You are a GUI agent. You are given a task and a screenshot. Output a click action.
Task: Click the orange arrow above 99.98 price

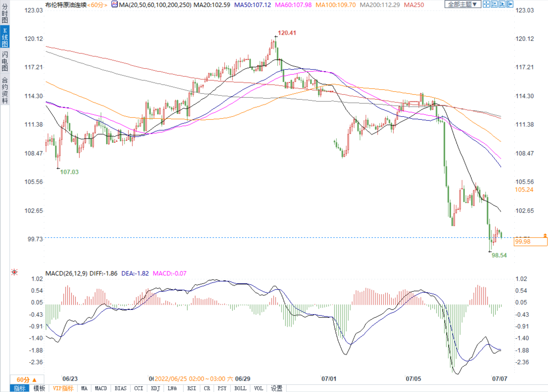(x=545, y=235)
